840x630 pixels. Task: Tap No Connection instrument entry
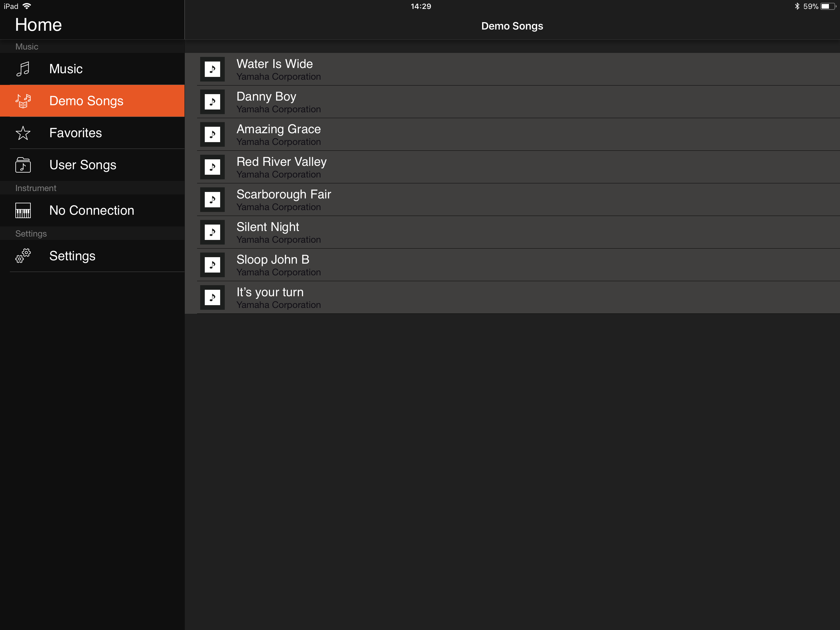92,210
